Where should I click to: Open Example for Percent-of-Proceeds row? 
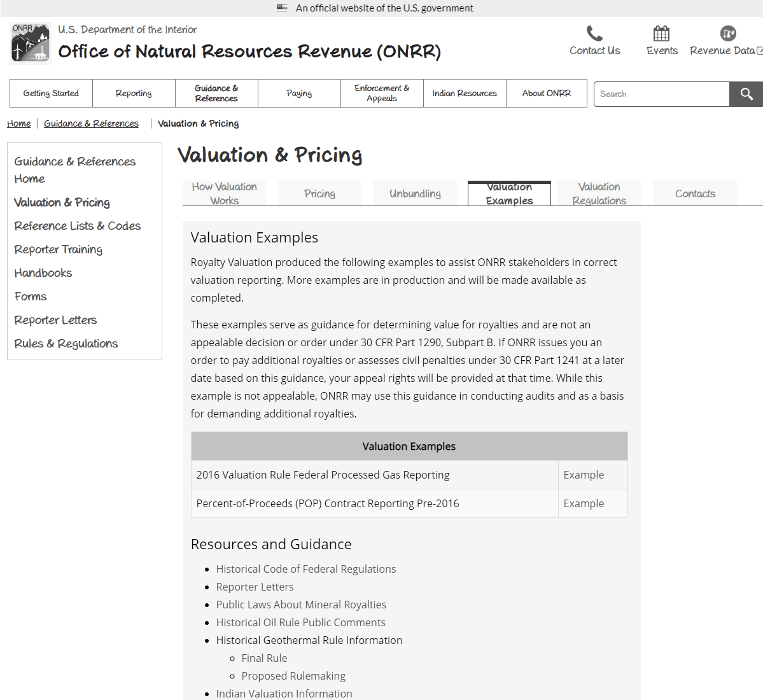tap(584, 503)
